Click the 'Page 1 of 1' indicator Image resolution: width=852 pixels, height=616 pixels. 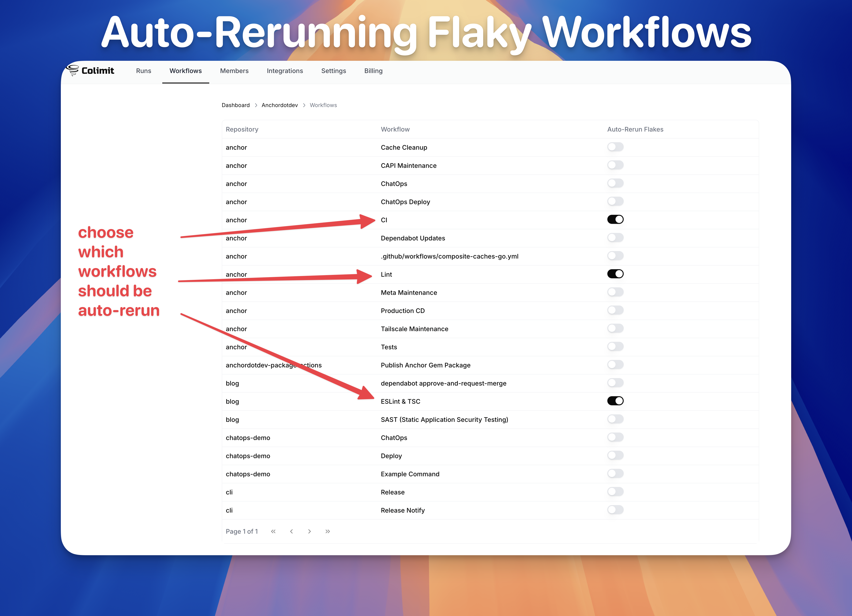click(x=241, y=531)
